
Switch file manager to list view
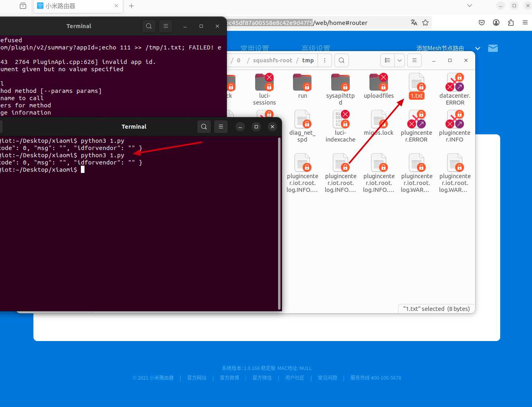388,60
